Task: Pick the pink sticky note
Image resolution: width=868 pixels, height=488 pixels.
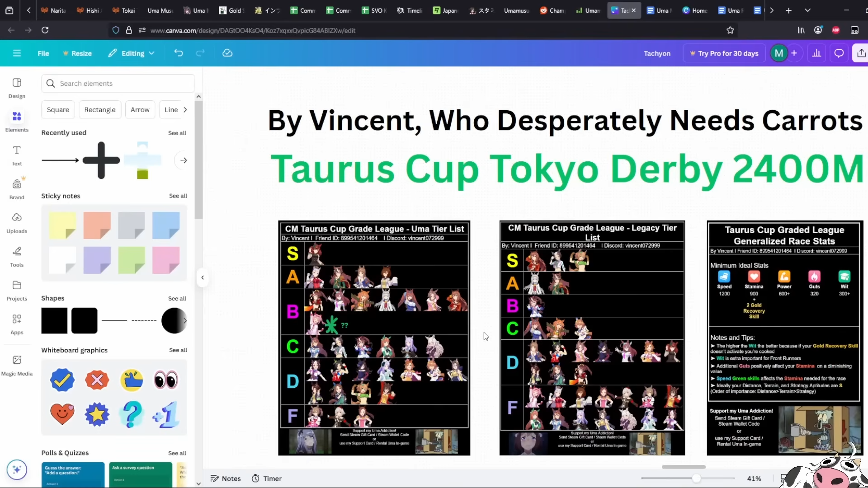Action: tap(166, 260)
